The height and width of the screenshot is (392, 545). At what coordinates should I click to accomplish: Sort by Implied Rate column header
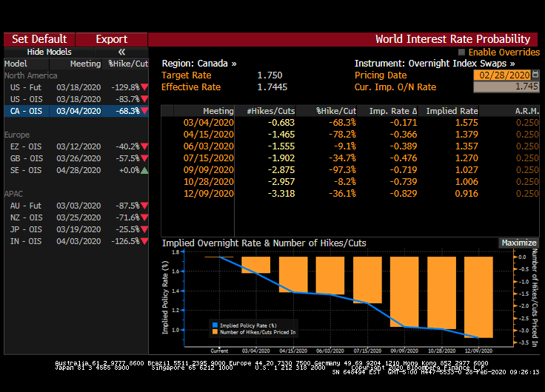(449, 111)
